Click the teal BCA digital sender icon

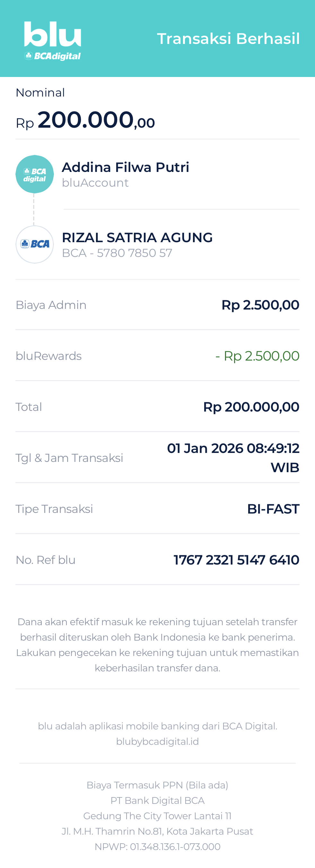pyautogui.click(x=34, y=174)
